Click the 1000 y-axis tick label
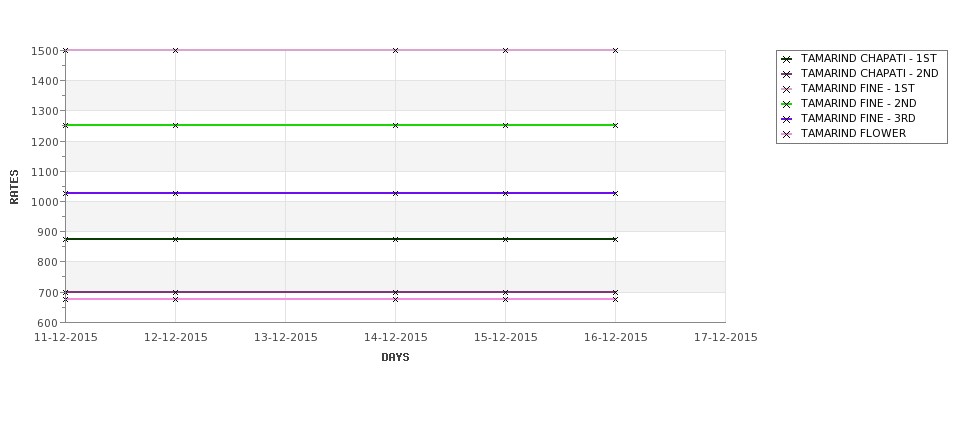This screenshot has width=975, height=429. pos(45,202)
